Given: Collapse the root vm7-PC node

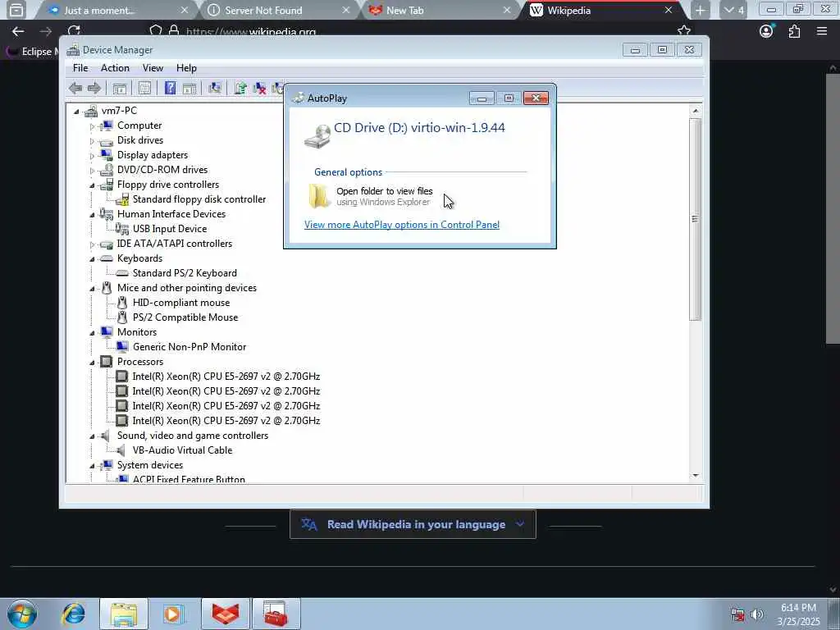Looking at the screenshot, I should pyautogui.click(x=76, y=112).
